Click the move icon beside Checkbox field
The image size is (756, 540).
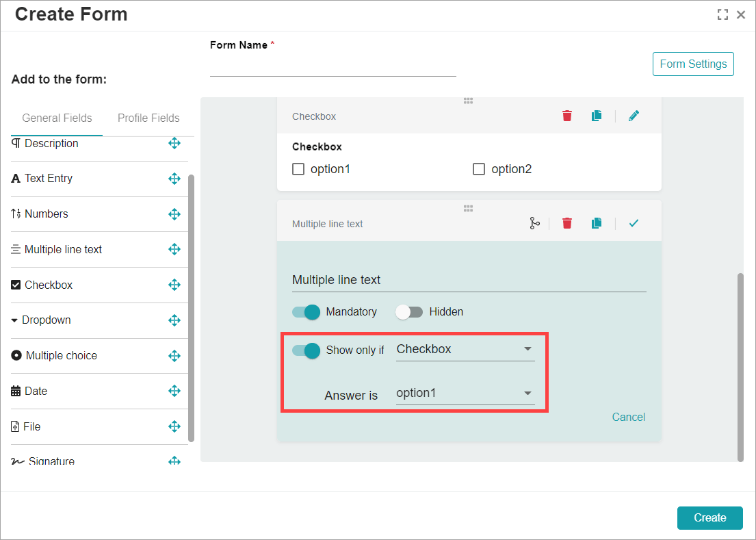(174, 285)
